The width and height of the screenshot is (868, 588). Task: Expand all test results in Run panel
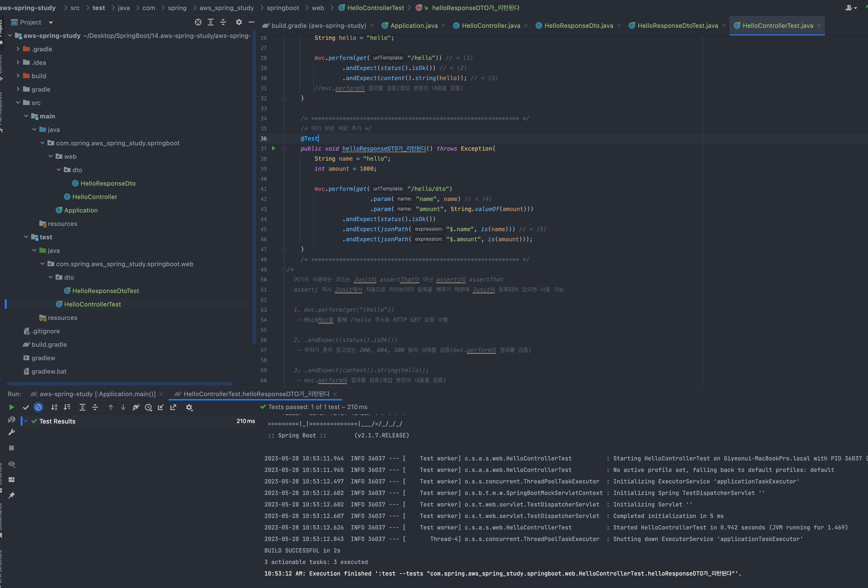pyautogui.click(x=83, y=407)
